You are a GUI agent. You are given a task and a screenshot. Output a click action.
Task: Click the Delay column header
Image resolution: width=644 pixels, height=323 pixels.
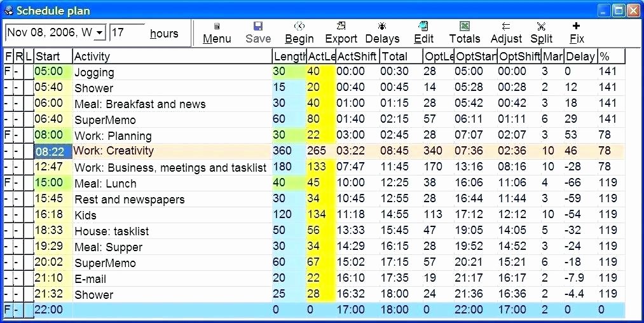point(581,57)
